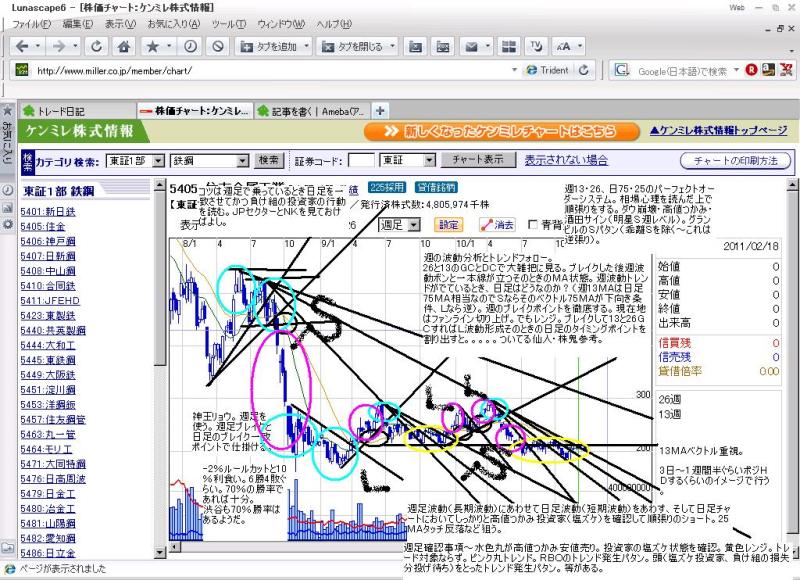Expand the 東証 market dropdown
This screenshot has height=580, width=800.
pyautogui.click(x=430, y=161)
